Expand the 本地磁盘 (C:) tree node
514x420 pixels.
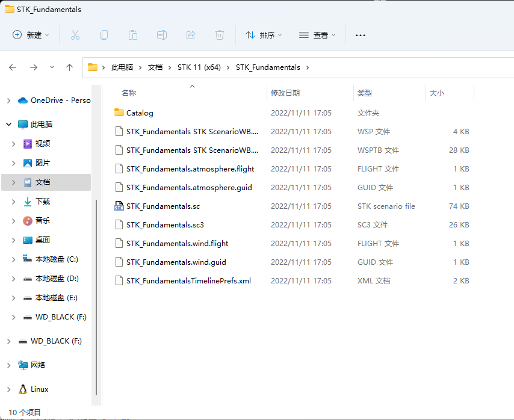click(14, 259)
